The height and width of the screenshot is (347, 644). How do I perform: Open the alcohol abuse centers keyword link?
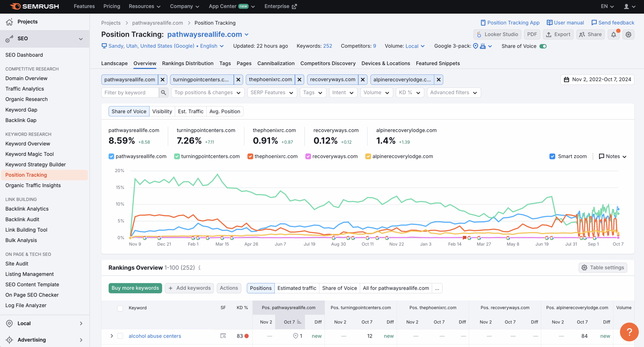[155, 336]
